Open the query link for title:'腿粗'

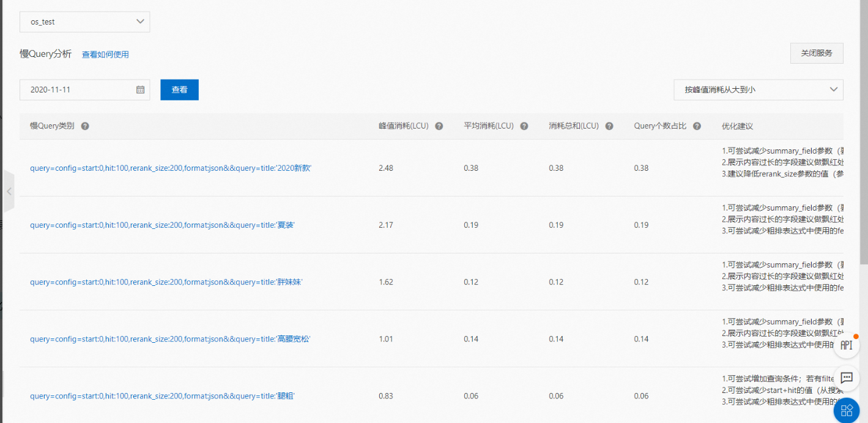162,395
